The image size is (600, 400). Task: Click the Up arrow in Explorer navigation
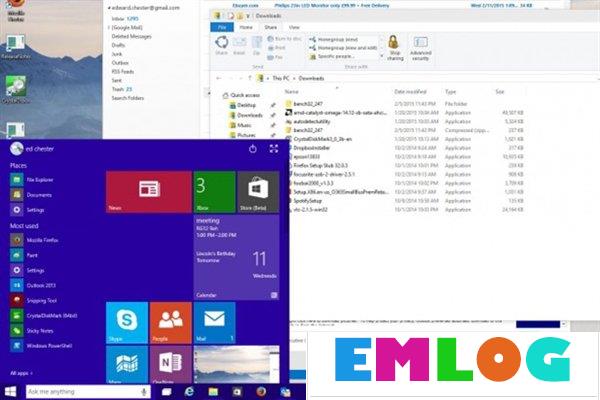click(x=249, y=78)
